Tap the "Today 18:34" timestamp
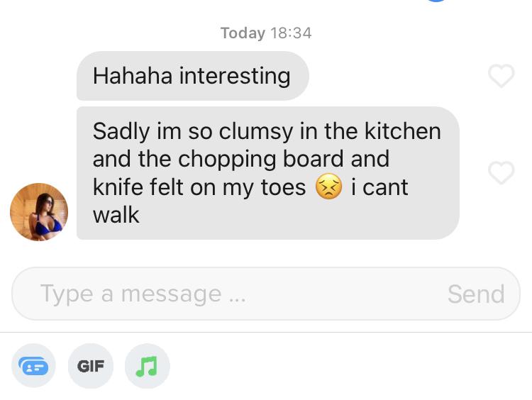 [266, 33]
